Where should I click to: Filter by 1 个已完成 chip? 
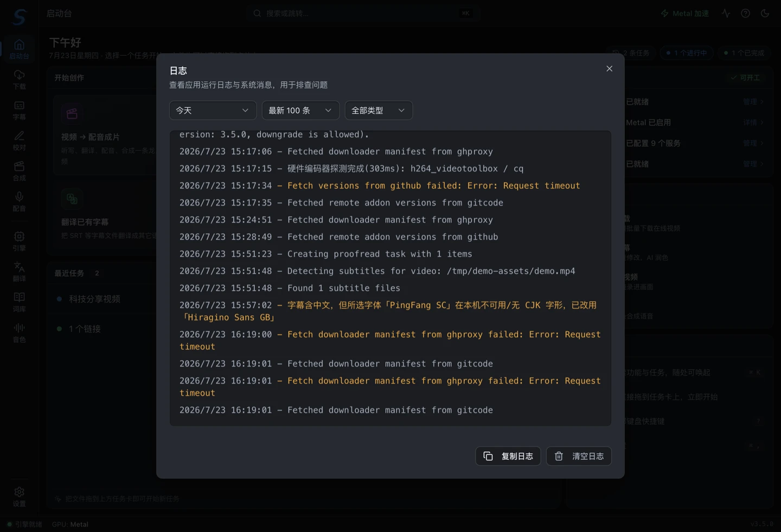point(744,53)
